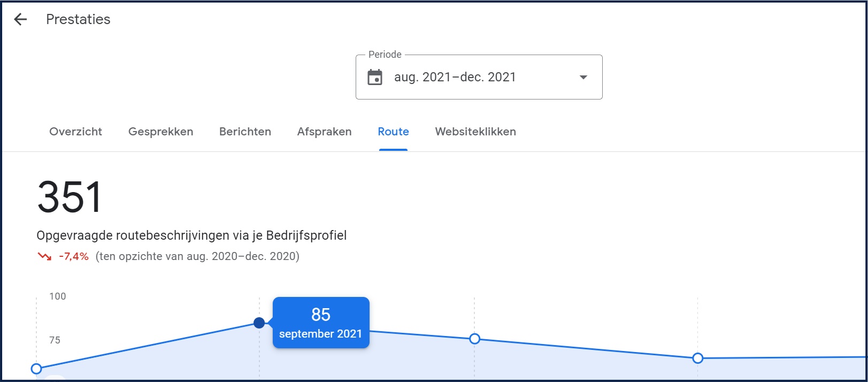Click the calendar icon in Periode field
Screen dimensions: 868x382
[x=375, y=77]
